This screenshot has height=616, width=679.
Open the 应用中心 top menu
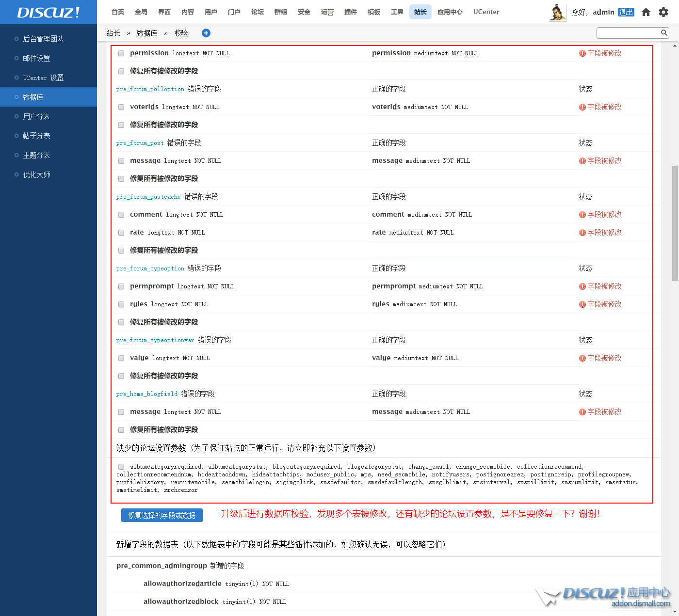tap(450, 12)
